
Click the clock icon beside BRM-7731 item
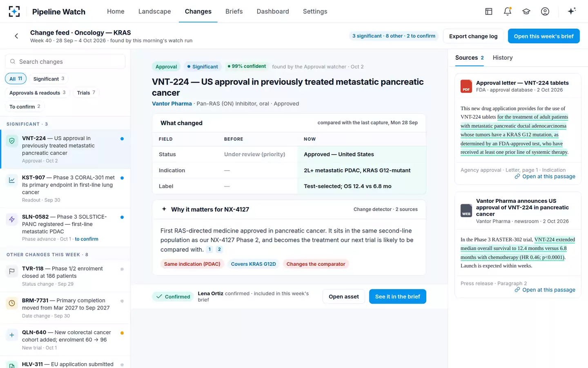click(x=12, y=303)
